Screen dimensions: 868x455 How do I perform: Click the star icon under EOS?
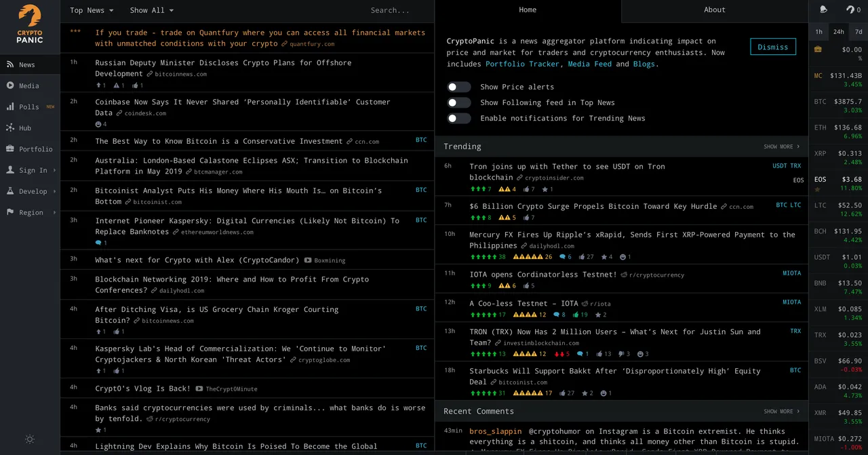[818, 189]
